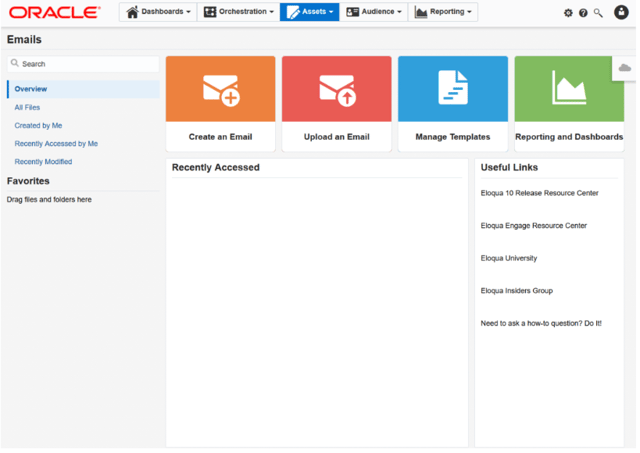Click the search magnifier in sidebar
This screenshot has height=453, width=640.
click(x=15, y=63)
